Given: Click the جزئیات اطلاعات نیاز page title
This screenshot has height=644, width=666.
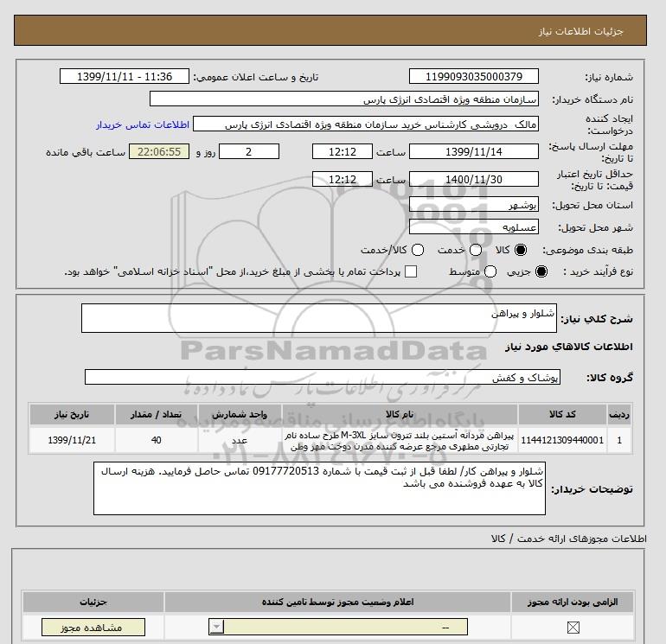Looking at the screenshot, I should (x=580, y=32).
